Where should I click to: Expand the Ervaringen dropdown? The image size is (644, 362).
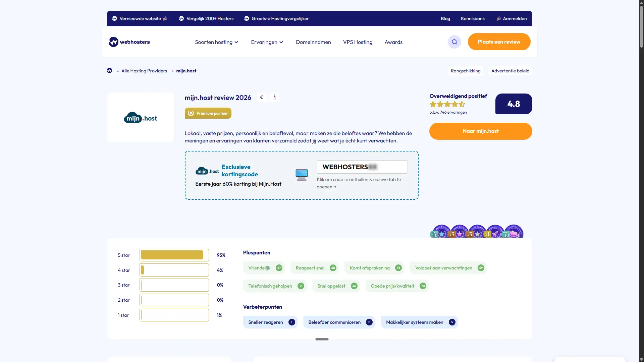click(267, 42)
